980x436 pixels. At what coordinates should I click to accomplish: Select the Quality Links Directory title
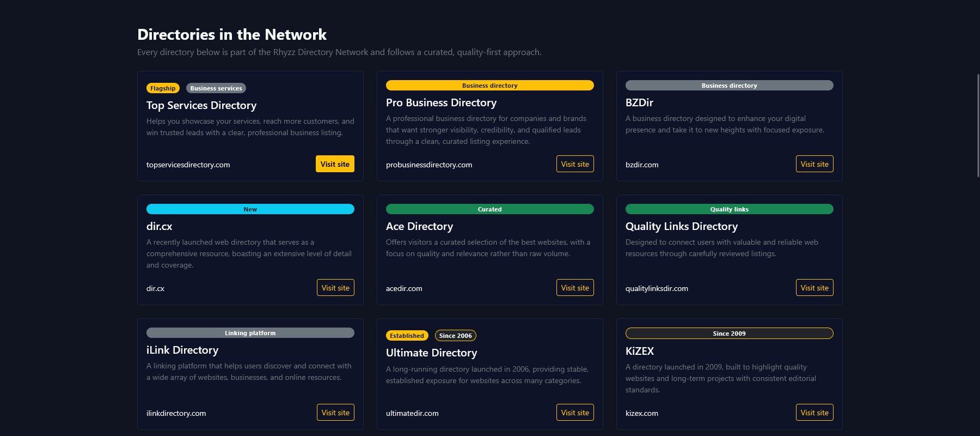681,226
